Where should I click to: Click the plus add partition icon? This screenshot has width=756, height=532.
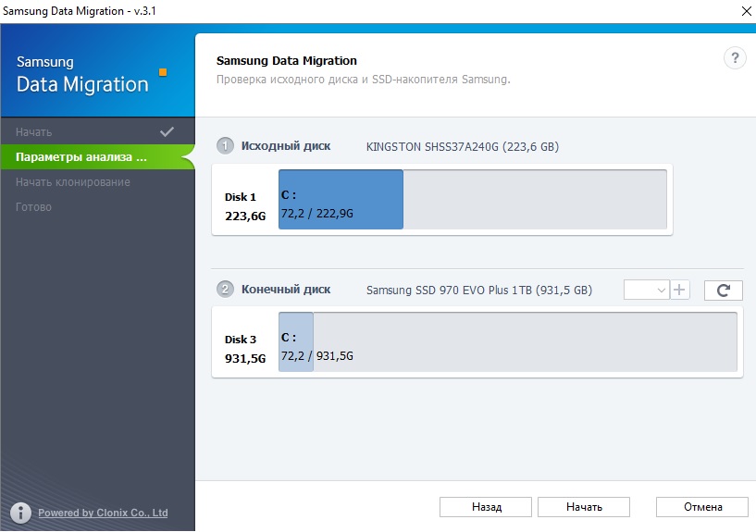coord(679,291)
